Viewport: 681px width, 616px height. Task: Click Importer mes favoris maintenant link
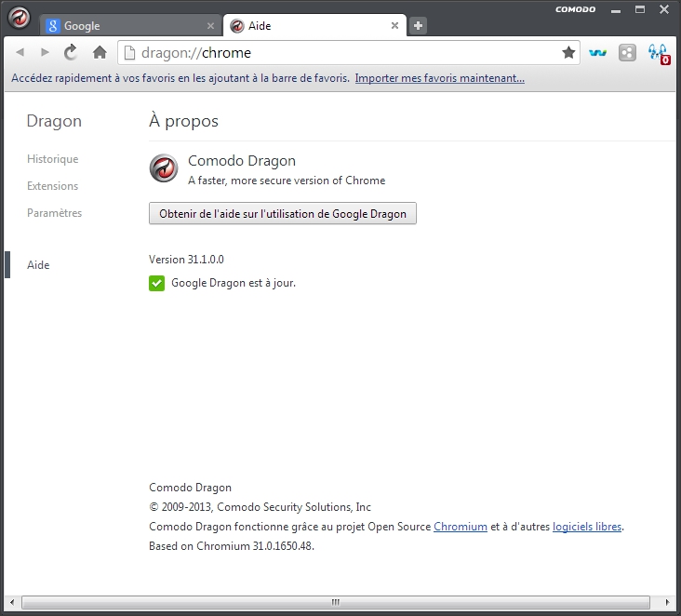pyautogui.click(x=439, y=78)
